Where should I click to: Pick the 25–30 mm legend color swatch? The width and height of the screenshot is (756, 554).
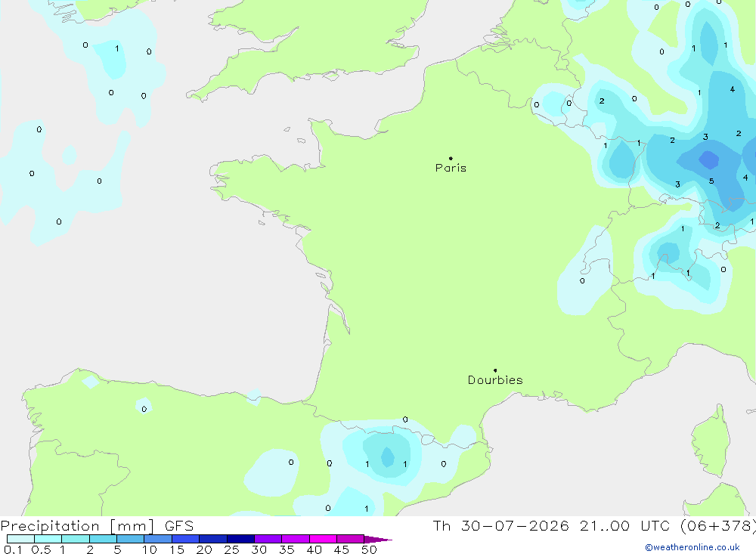[240, 539]
